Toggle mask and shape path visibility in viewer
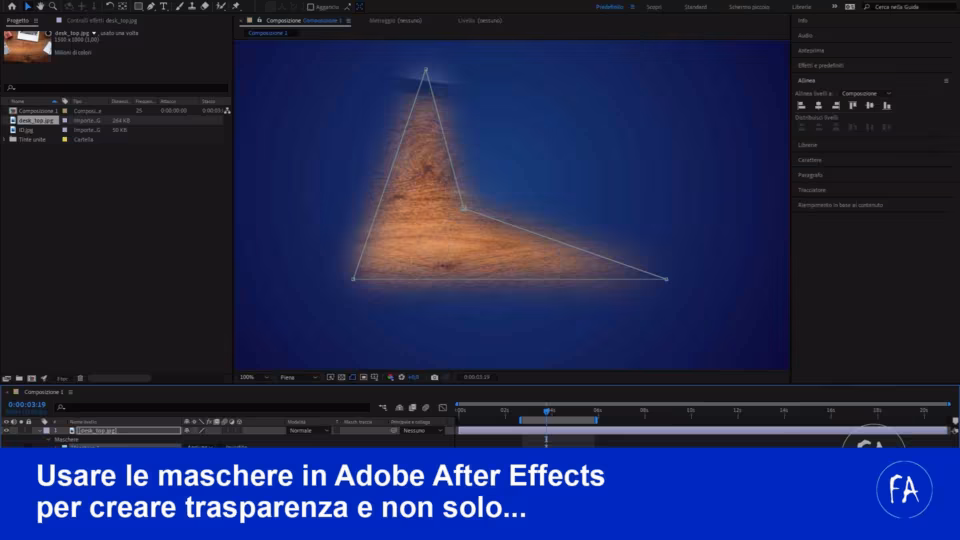Image resolution: width=960 pixels, height=540 pixels. pos(353,377)
